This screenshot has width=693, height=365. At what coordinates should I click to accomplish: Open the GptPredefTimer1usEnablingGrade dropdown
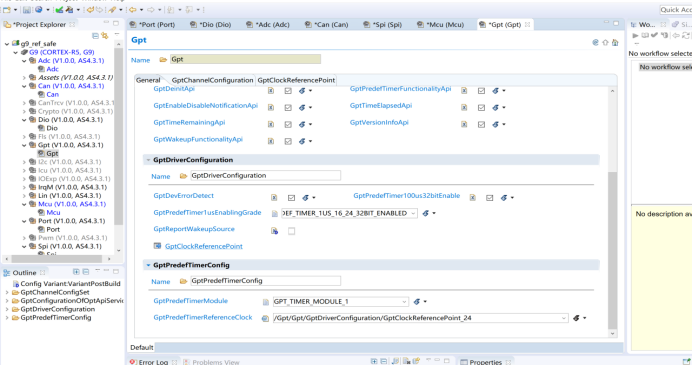413,213
